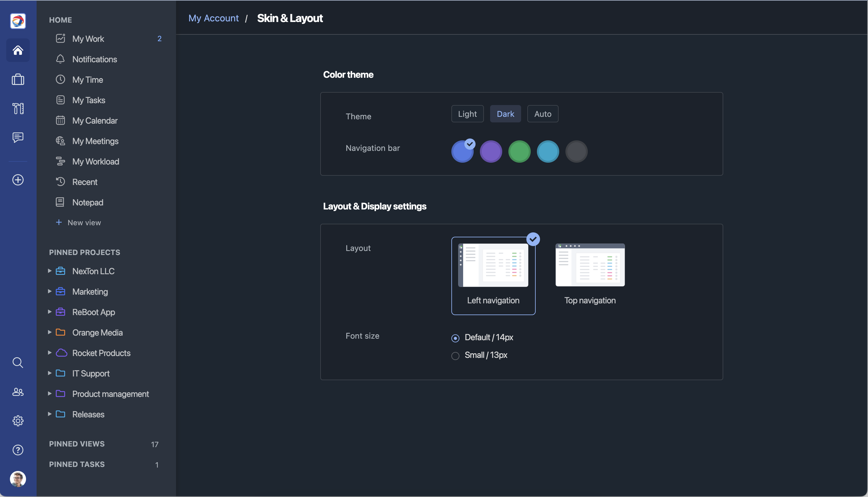Expand the Product management folder
868x497 pixels.
[50, 394]
